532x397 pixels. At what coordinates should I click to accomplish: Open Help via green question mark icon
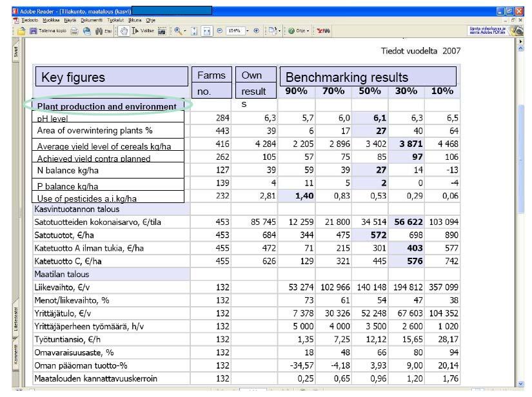coord(291,31)
